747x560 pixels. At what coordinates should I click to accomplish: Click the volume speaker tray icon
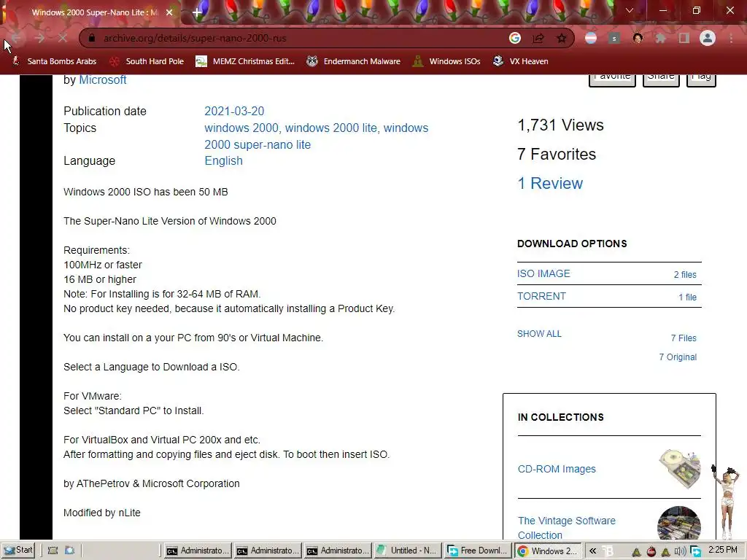tap(681, 552)
